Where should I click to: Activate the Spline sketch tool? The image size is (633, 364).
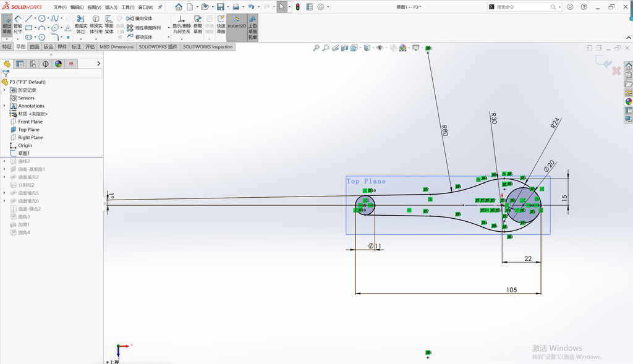[55, 19]
